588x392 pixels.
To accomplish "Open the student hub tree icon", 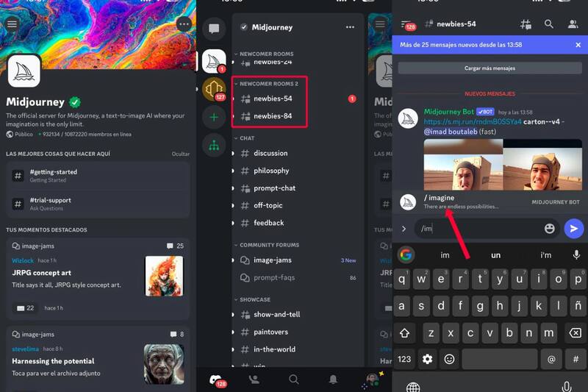I will [x=214, y=145].
